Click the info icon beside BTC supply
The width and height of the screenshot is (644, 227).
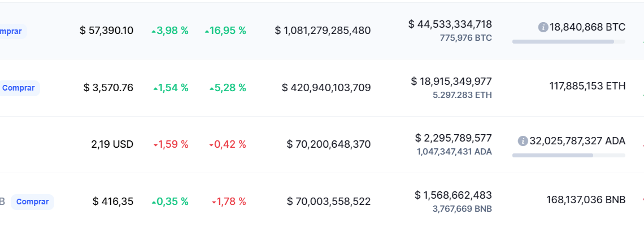[x=543, y=28]
